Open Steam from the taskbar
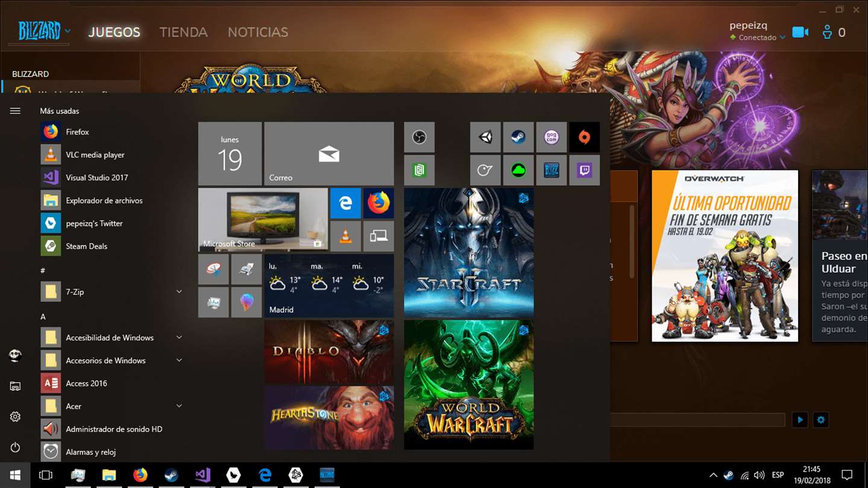 tap(171, 475)
